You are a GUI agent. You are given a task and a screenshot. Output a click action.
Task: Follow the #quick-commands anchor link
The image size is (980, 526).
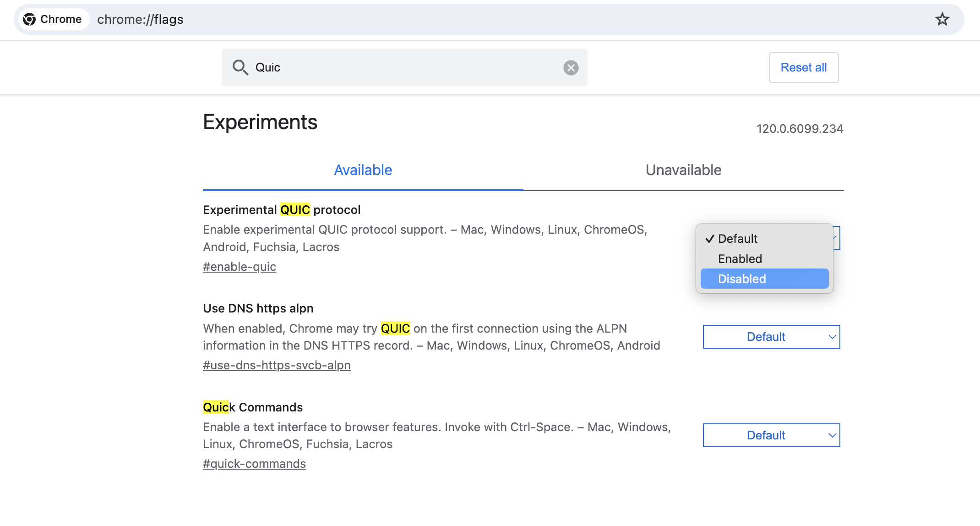click(x=254, y=464)
